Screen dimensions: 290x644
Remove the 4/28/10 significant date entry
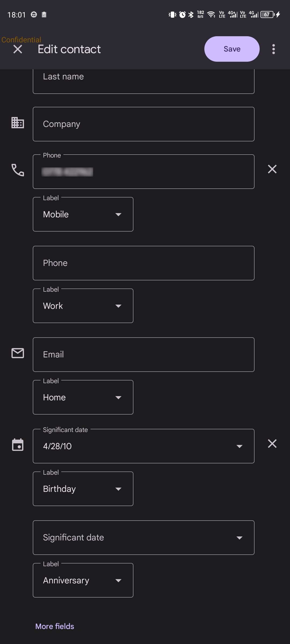pos(272,444)
